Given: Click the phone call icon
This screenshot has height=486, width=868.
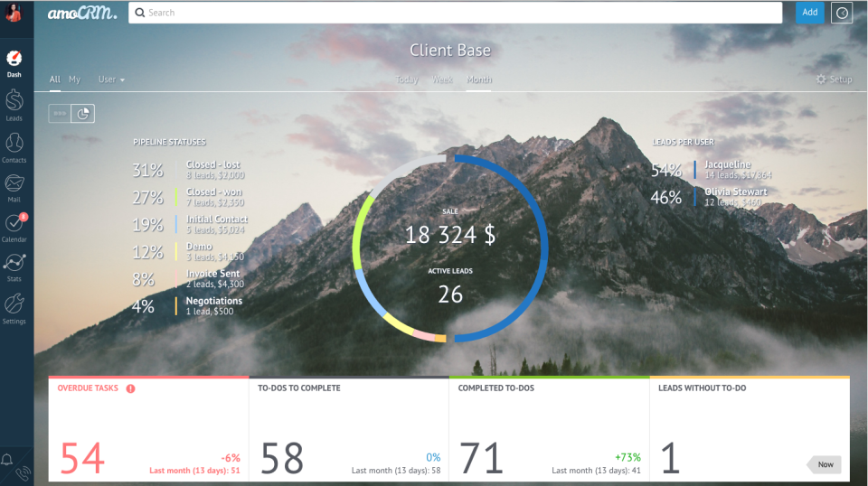Looking at the screenshot, I should tap(23, 474).
